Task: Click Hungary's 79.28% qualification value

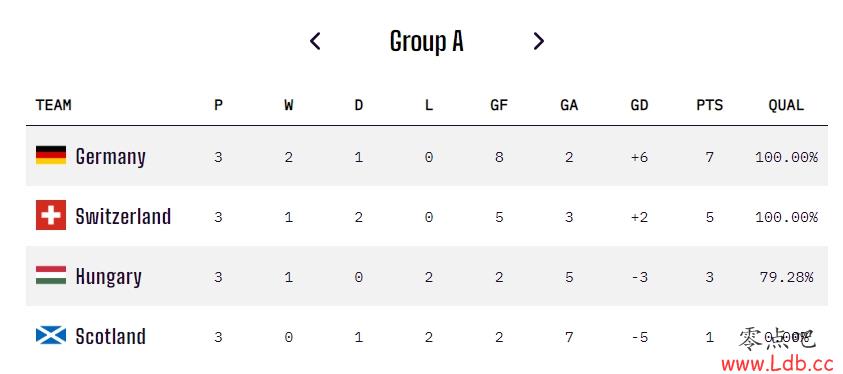Action: [786, 277]
